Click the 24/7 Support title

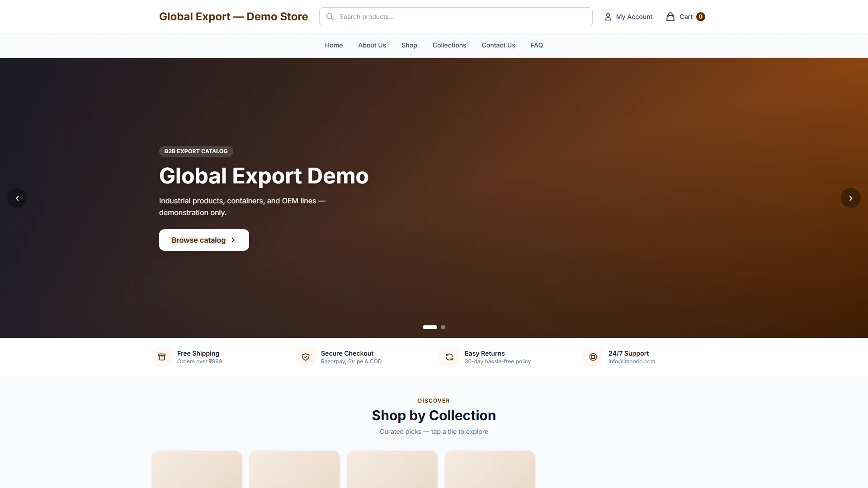(628, 353)
